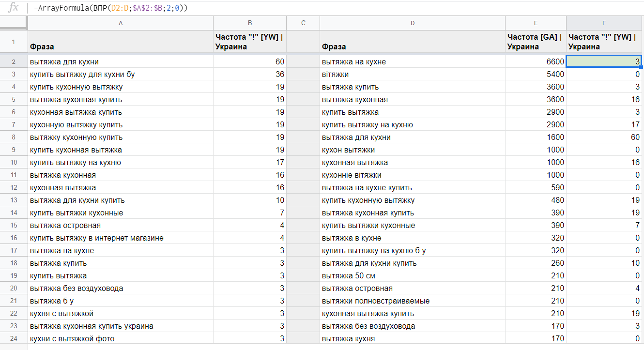The width and height of the screenshot is (644, 350).
Task: Select cell 'вытяжка на кухне купить'
Action: pos(413,188)
